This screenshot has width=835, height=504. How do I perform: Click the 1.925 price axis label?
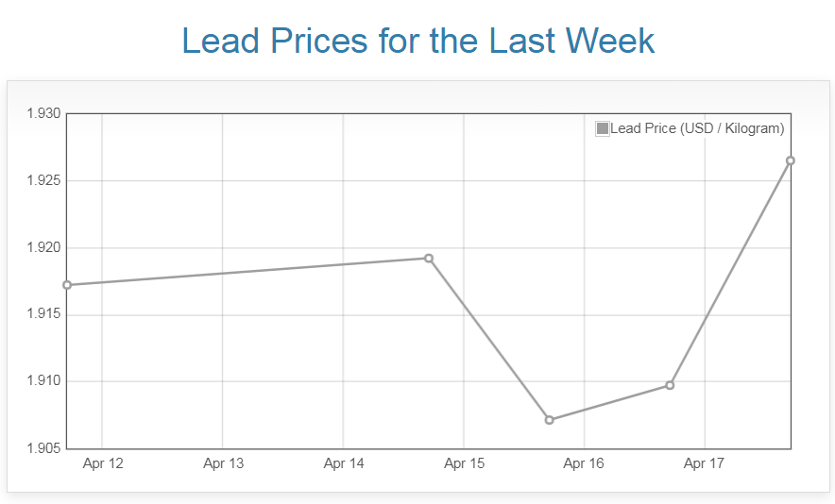[x=43, y=180]
